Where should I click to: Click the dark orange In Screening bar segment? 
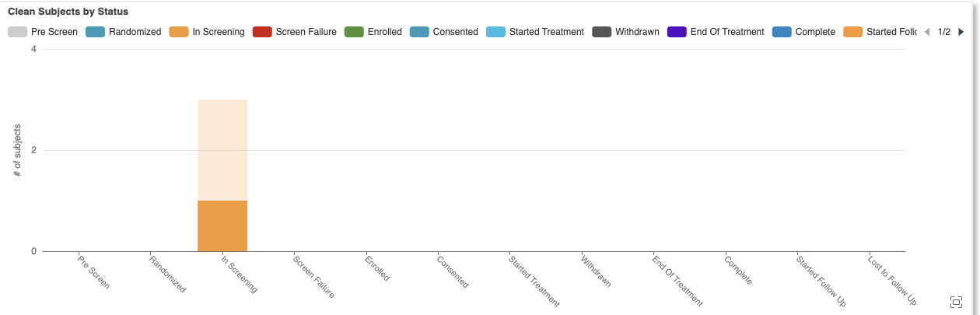(x=222, y=226)
